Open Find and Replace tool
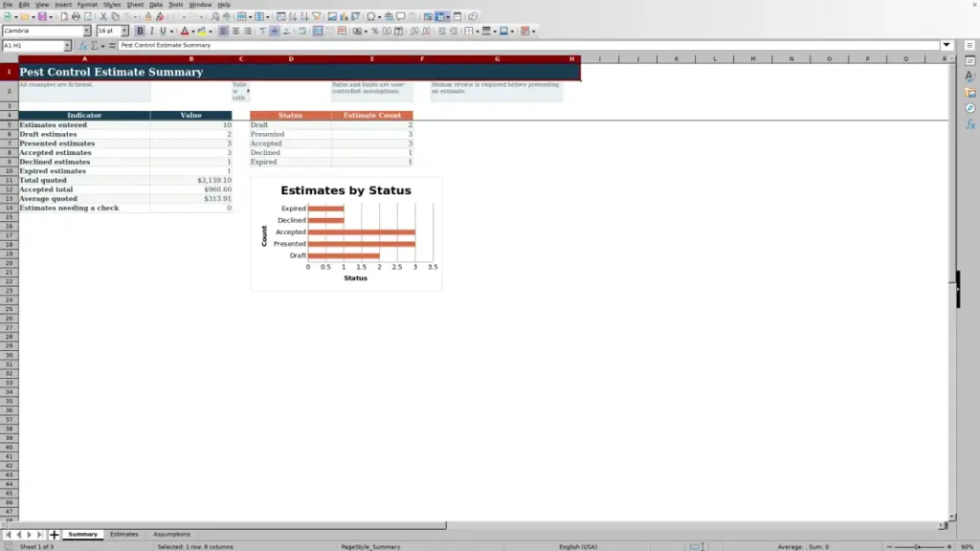 pyautogui.click(x=215, y=16)
